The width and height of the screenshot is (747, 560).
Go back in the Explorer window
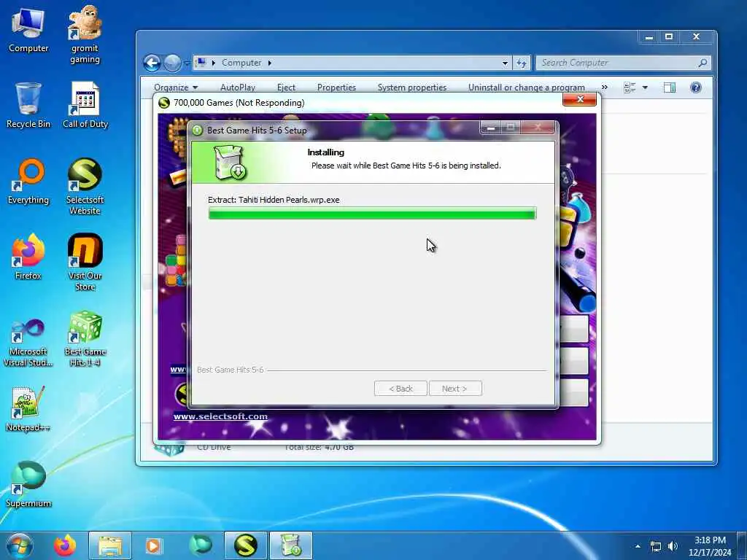(152, 63)
